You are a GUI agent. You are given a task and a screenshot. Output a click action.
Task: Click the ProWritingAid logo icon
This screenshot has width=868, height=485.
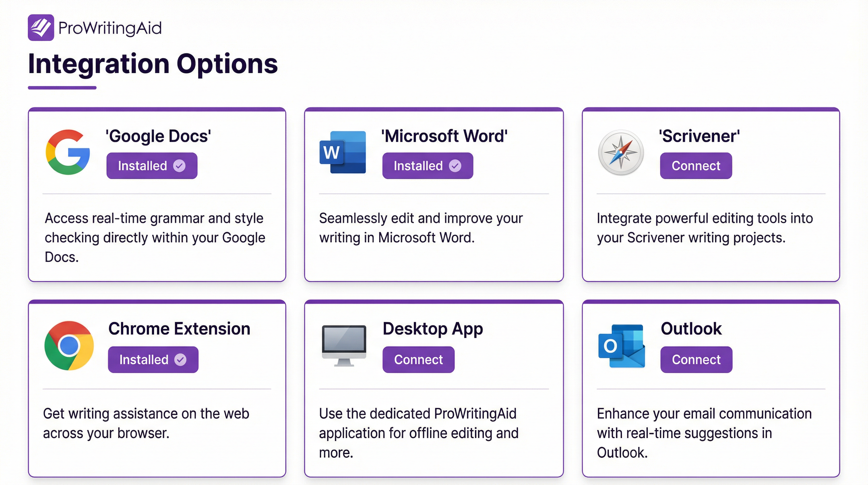pyautogui.click(x=41, y=28)
